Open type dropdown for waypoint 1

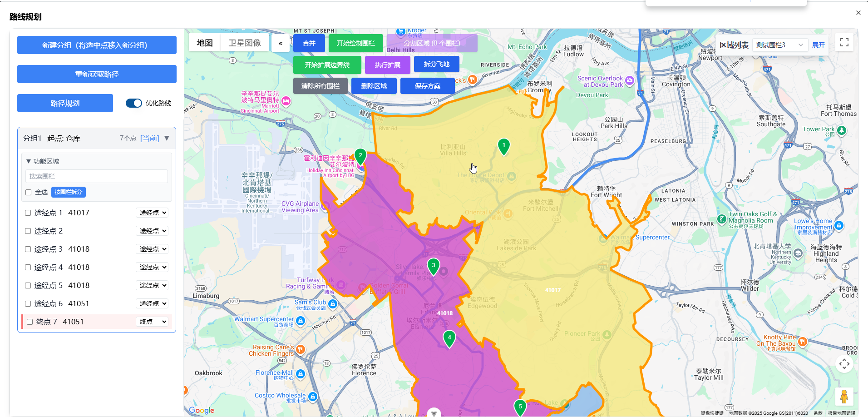153,213
